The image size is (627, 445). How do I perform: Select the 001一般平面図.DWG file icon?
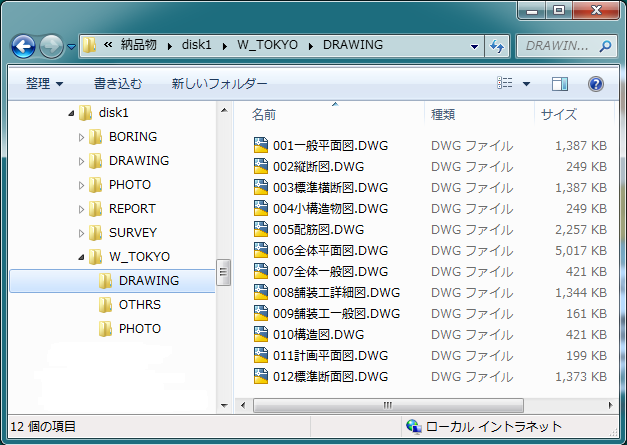[261, 146]
